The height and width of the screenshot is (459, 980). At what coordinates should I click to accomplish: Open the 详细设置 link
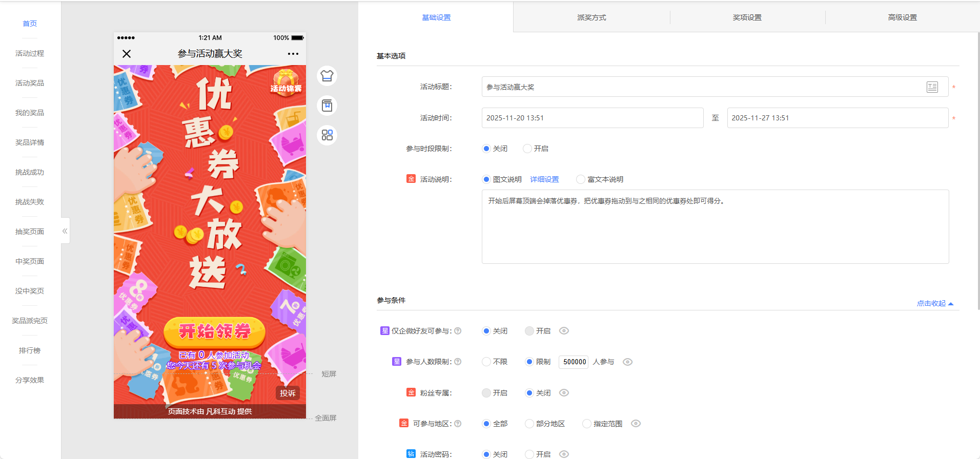[x=544, y=179]
